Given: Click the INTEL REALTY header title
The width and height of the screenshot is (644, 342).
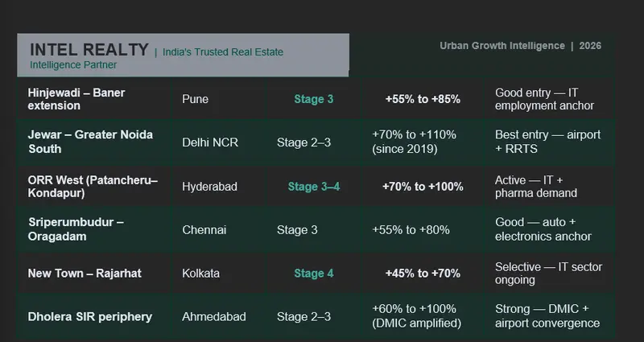Looking at the screenshot, I should pos(89,50).
